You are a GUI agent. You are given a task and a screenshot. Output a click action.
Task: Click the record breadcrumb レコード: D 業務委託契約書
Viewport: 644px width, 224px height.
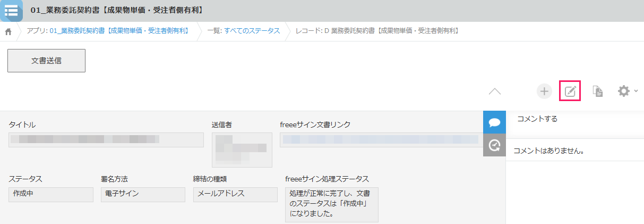tap(377, 31)
